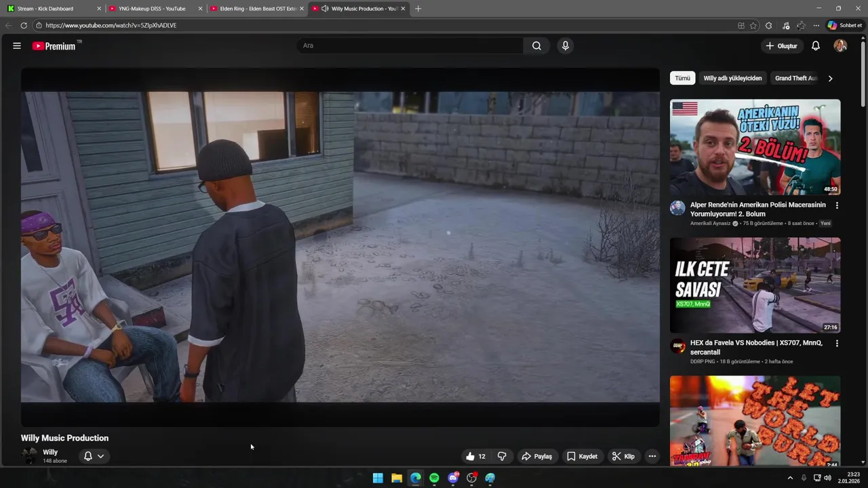Open the taskbar volume control
868x488 pixels.
coord(827,479)
